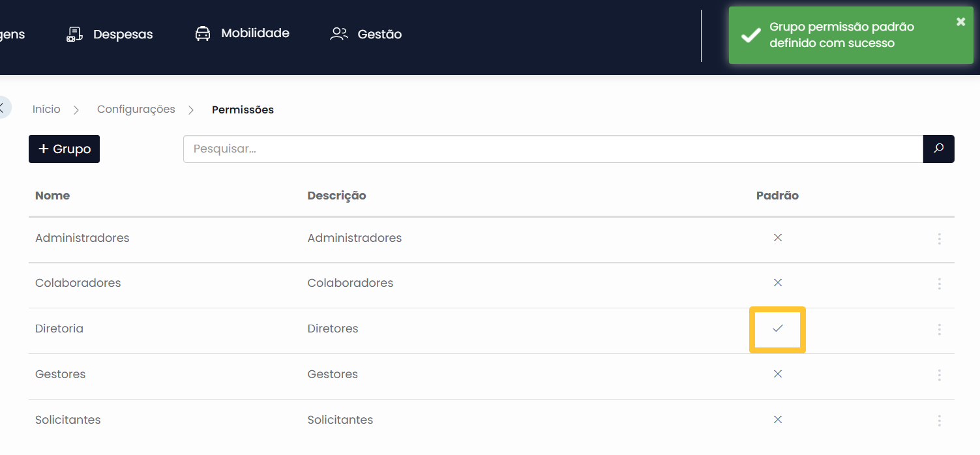Add a new group with + Grupo

tap(64, 149)
